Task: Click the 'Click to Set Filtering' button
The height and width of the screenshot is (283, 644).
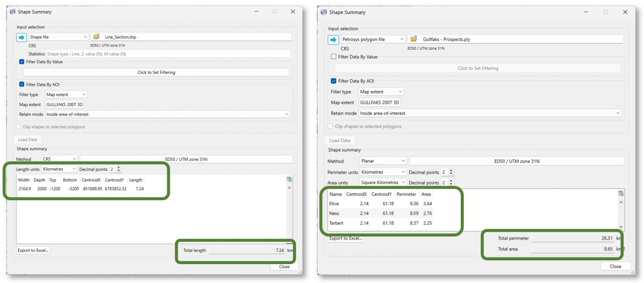Action: pyautogui.click(x=156, y=71)
